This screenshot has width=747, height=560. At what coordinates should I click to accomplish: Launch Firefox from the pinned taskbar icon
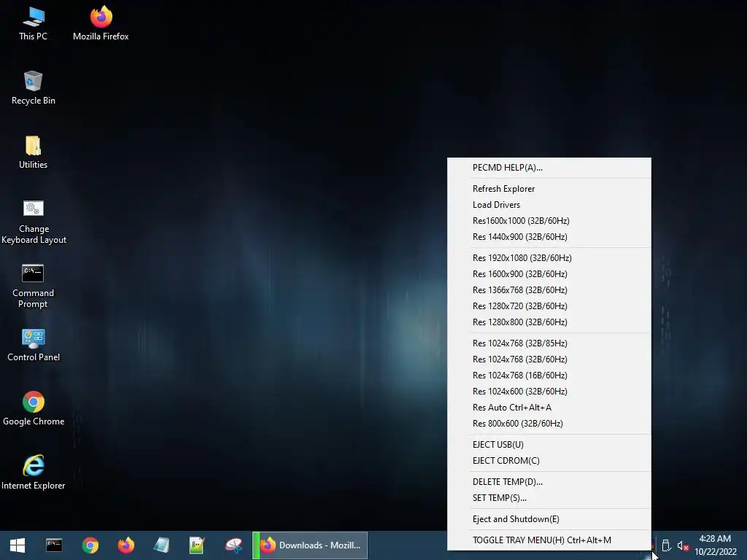coord(125,545)
